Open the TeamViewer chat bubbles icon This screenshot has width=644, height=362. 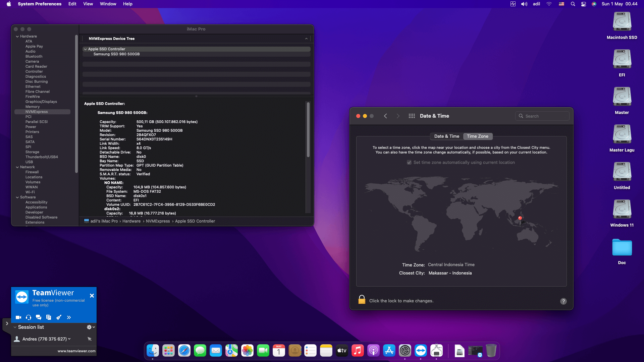pos(39,317)
